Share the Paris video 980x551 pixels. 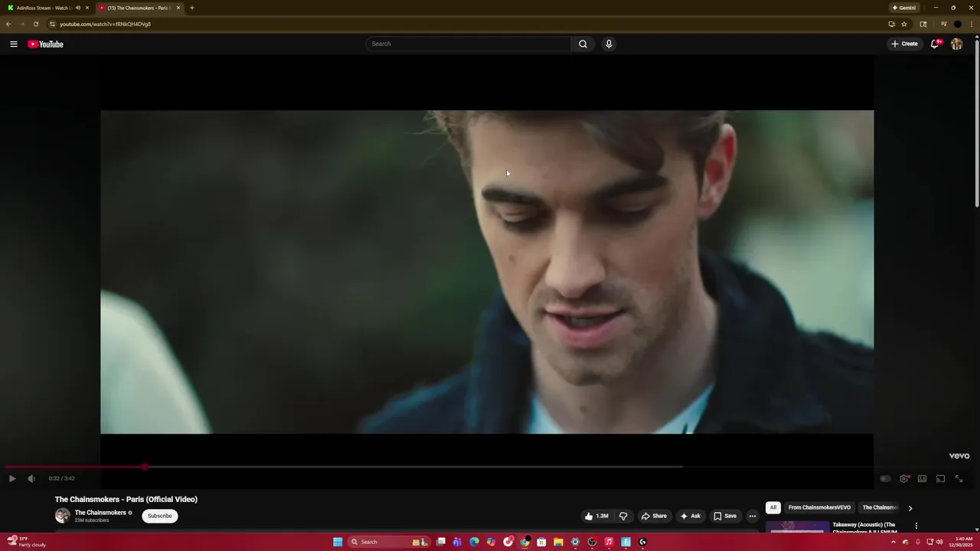[x=654, y=516]
